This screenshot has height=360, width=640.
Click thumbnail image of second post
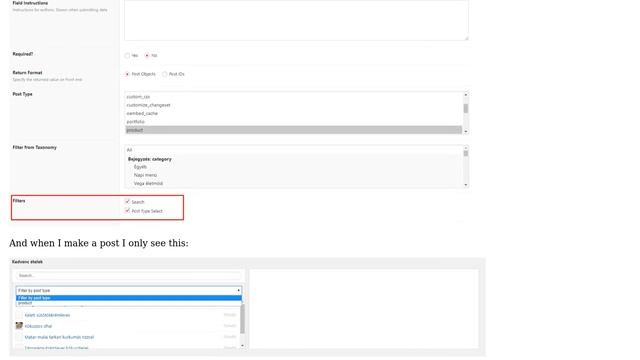(x=19, y=326)
